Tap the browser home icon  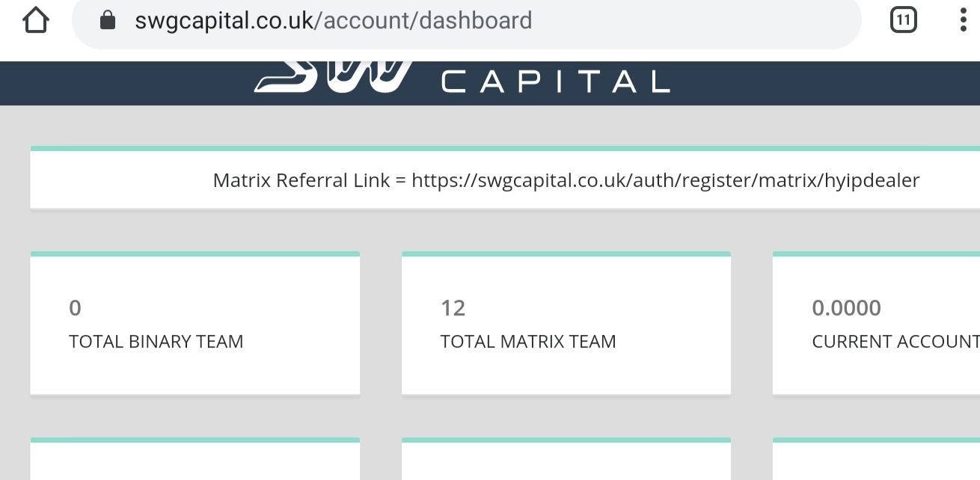pyautogui.click(x=36, y=21)
